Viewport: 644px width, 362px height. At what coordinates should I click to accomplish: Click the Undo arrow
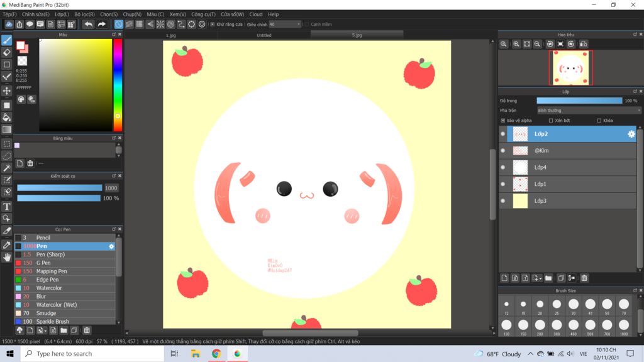coord(88,25)
